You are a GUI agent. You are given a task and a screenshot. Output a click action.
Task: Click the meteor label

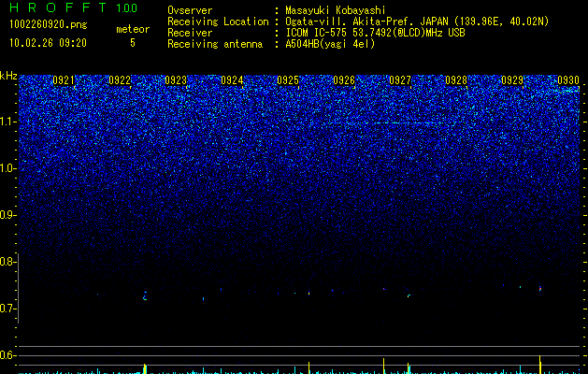point(133,29)
